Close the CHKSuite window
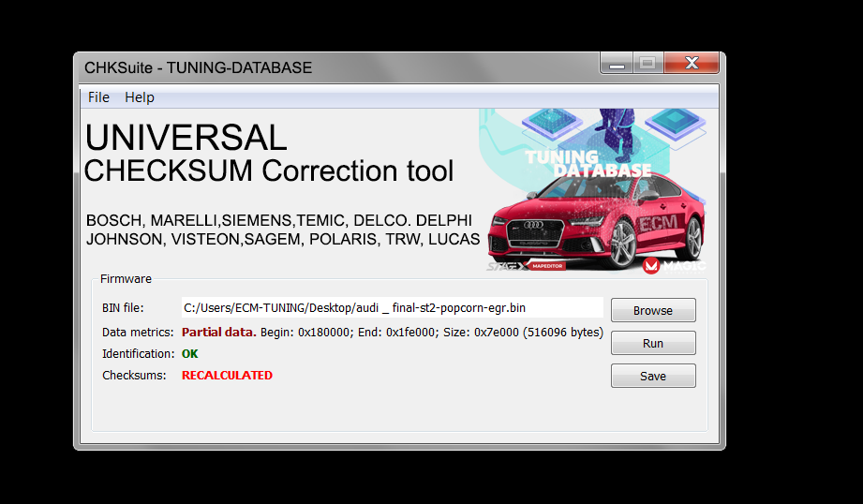 click(692, 64)
